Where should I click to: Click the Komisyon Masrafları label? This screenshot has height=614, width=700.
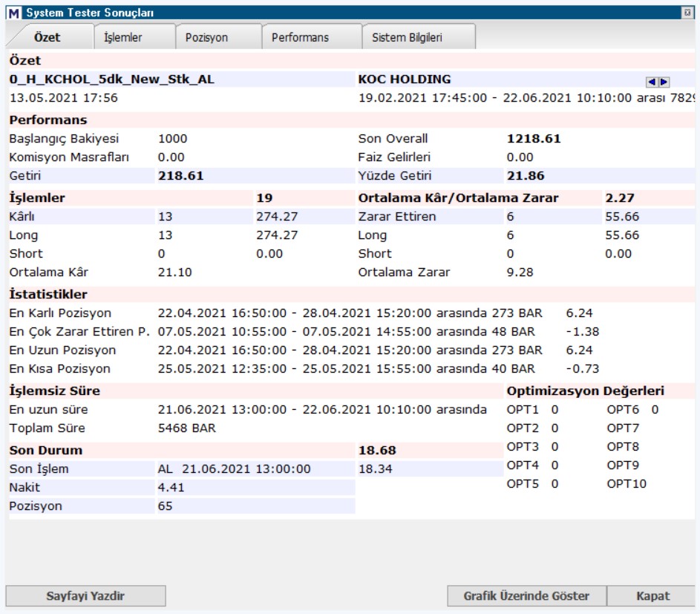pyautogui.click(x=69, y=157)
